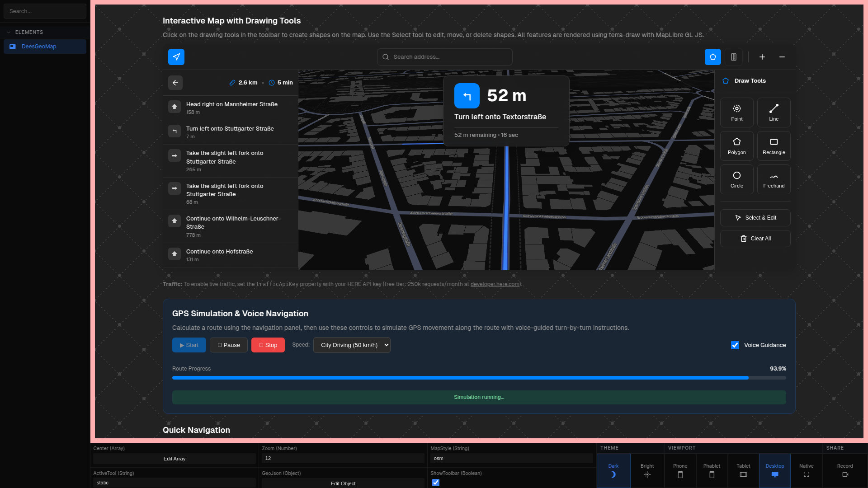
Task: Collapse the ELEMENTS section chevron
Action: tap(9, 33)
